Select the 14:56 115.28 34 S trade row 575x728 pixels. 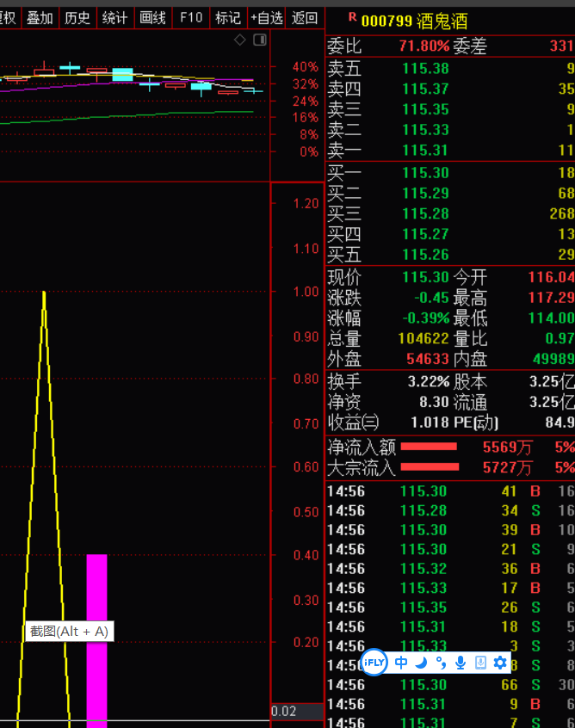[450, 510]
